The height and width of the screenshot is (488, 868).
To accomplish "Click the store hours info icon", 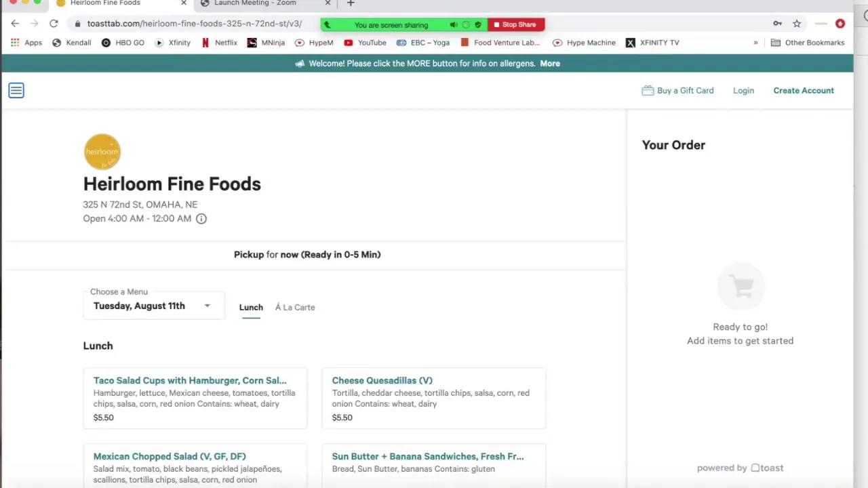I will point(201,219).
